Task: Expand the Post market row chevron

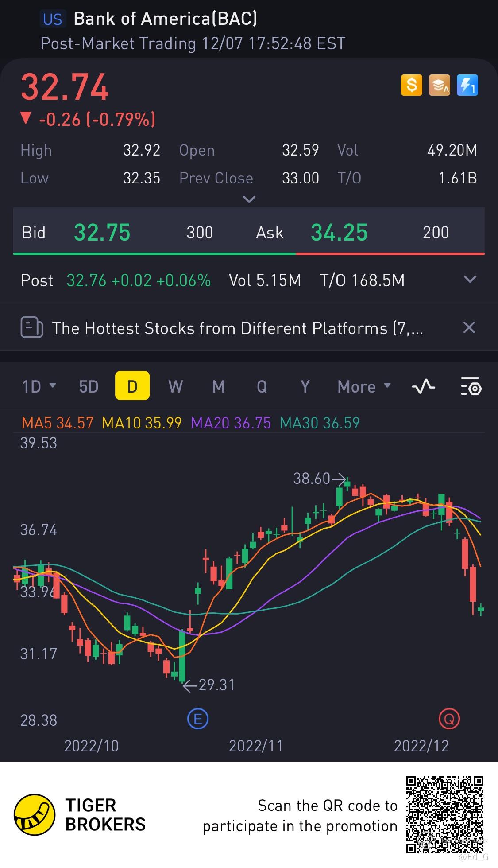Action: coord(470,280)
